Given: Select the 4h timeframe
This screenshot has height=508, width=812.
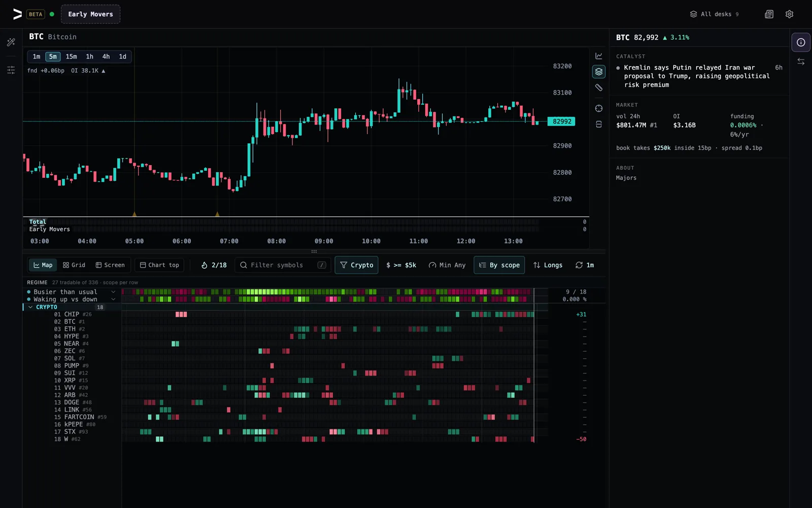Looking at the screenshot, I should tap(106, 56).
